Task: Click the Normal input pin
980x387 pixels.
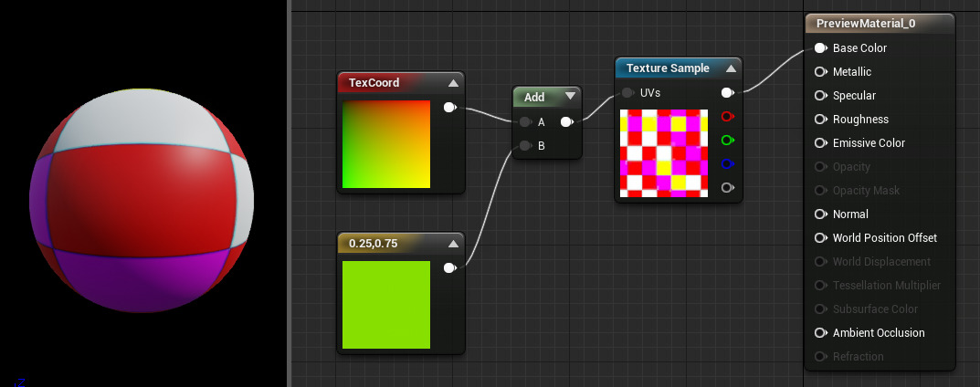Action: pyautogui.click(x=820, y=214)
